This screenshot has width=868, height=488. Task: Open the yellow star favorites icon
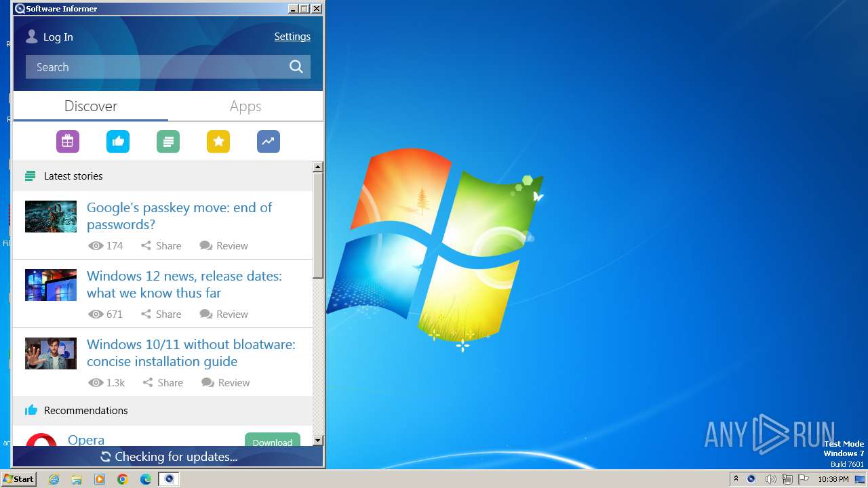point(218,141)
